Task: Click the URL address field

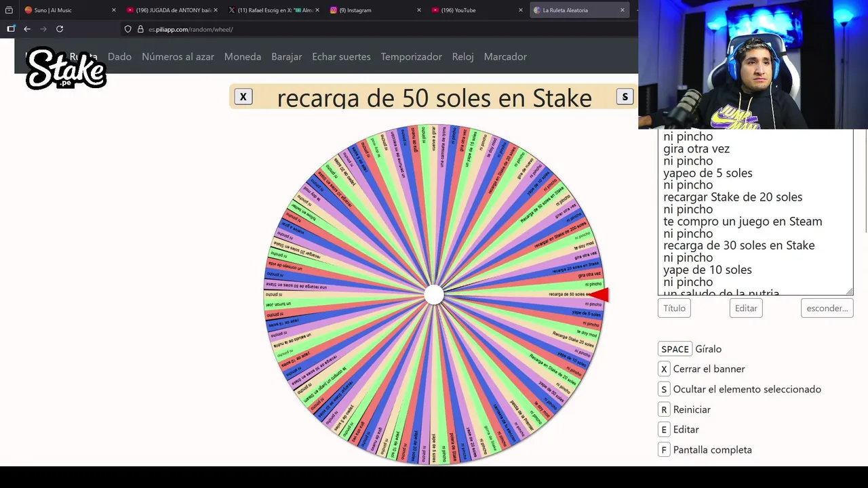Action: [x=380, y=29]
